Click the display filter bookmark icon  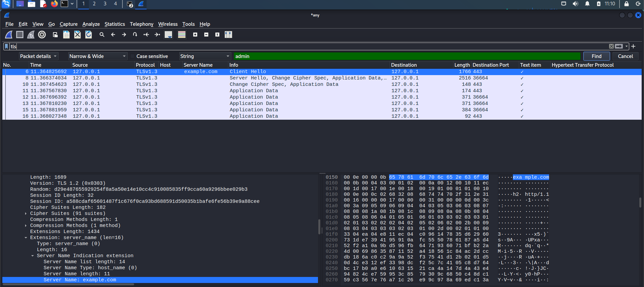coord(6,47)
